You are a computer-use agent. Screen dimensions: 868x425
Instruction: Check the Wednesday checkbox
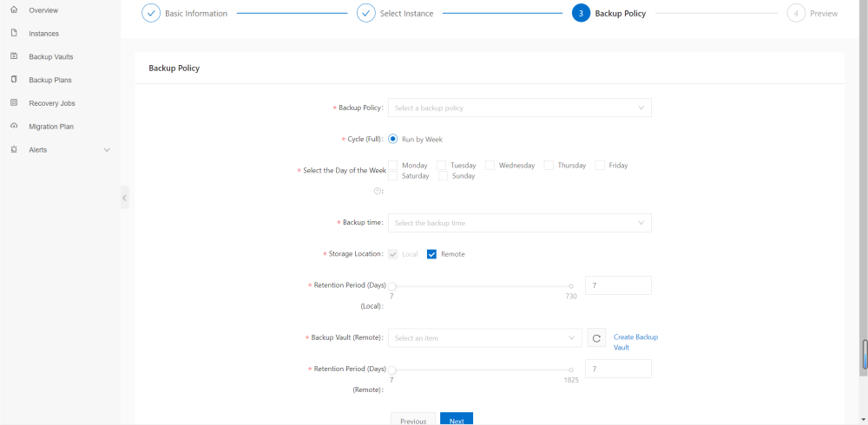click(490, 165)
